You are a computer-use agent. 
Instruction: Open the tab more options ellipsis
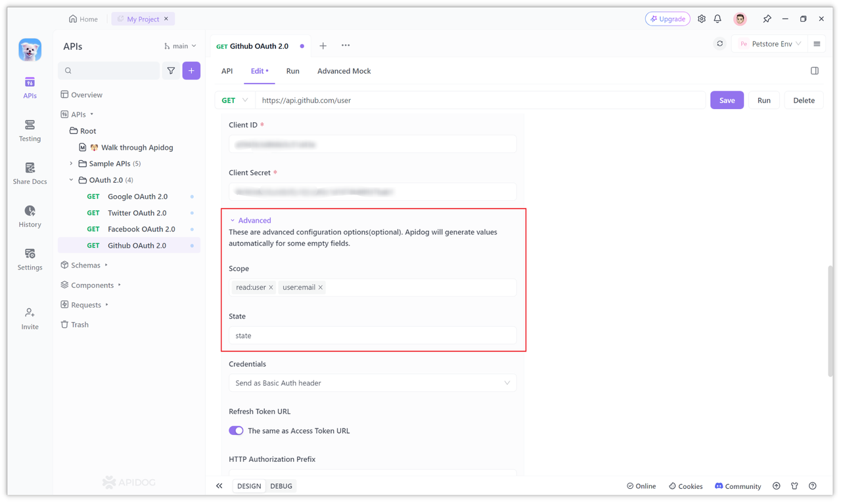click(346, 46)
